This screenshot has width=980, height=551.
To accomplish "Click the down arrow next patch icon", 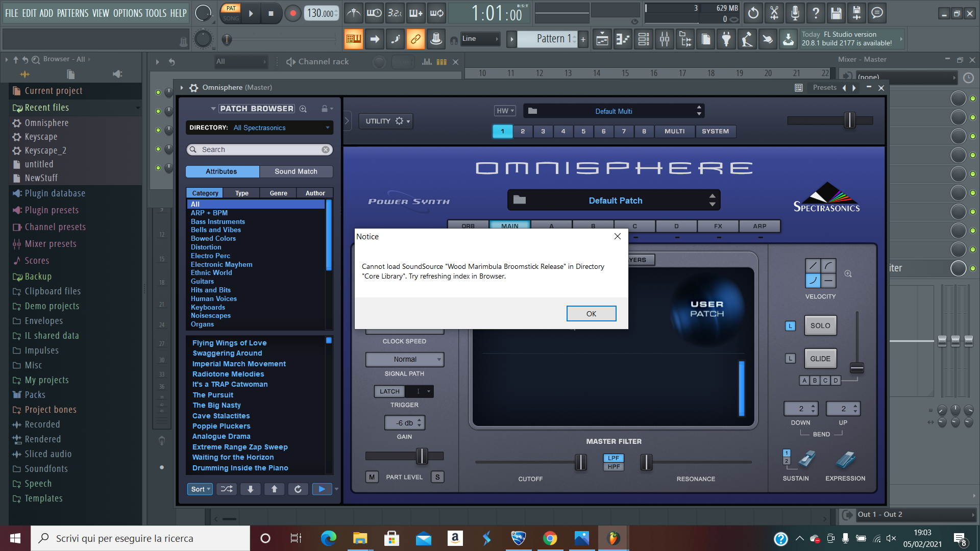I will [x=250, y=489].
